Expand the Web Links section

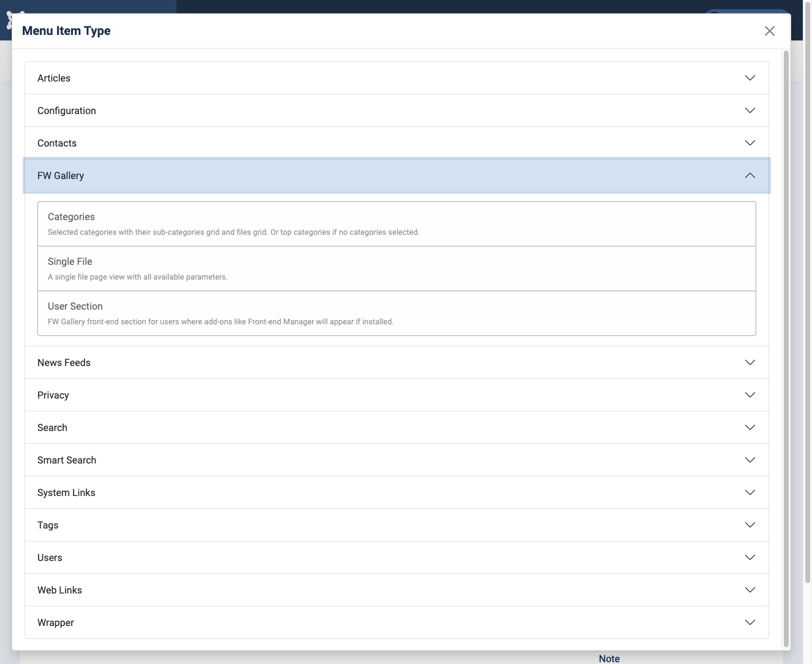pos(396,590)
